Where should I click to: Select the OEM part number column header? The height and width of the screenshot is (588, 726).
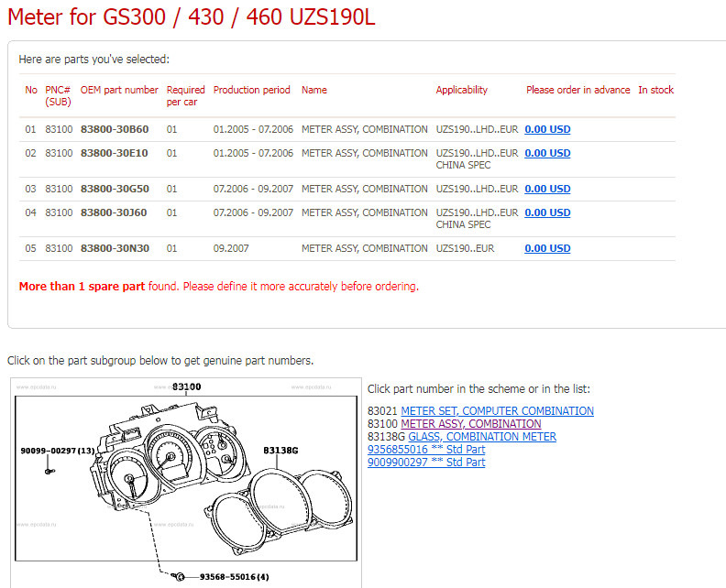(x=119, y=90)
